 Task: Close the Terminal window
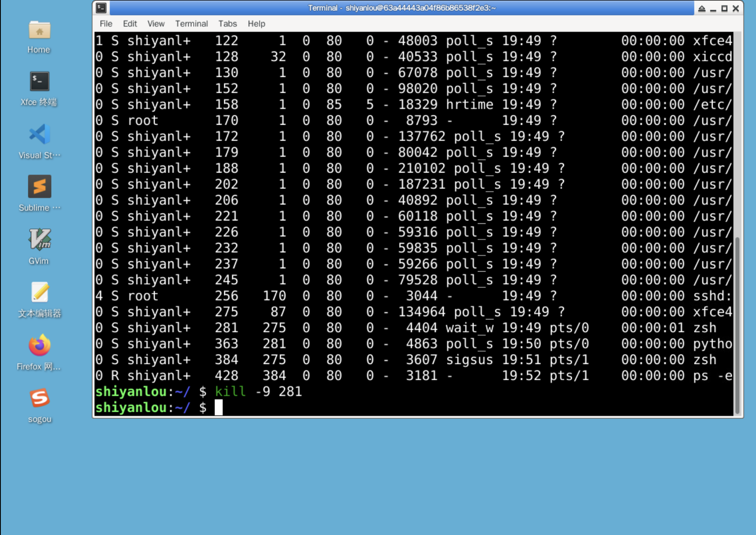click(x=736, y=8)
